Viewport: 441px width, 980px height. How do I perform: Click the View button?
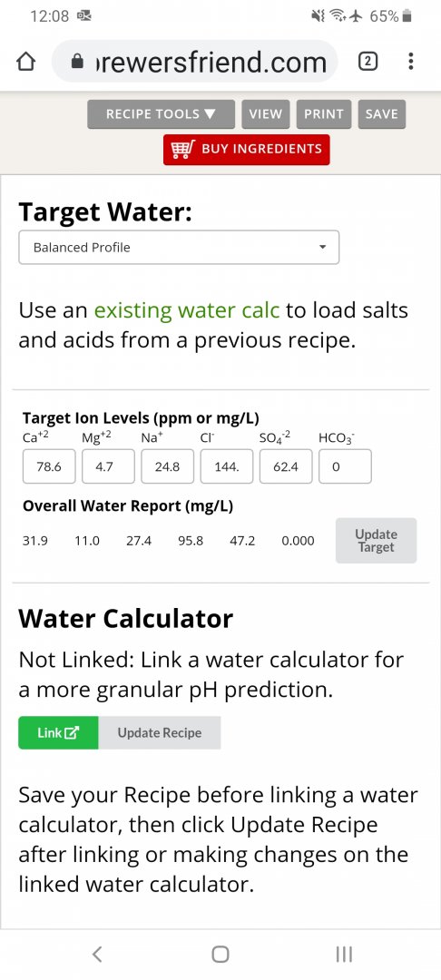(266, 114)
